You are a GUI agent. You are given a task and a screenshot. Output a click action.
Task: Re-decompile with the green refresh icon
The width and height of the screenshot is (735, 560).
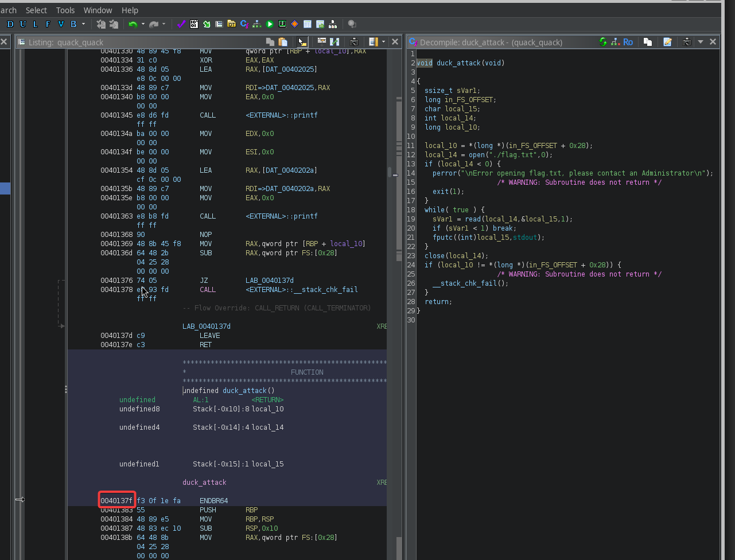pyautogui.click(x=603, y=42)
